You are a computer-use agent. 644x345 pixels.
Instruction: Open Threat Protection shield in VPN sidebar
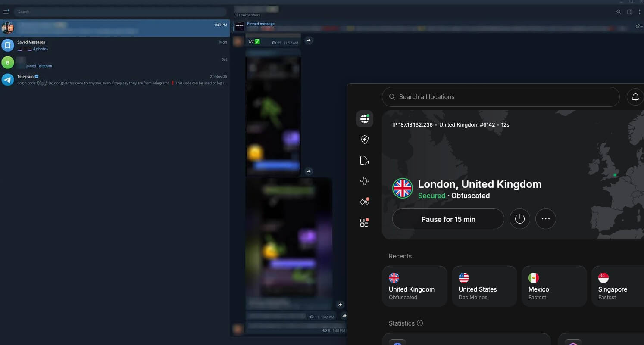click(364, 139)
